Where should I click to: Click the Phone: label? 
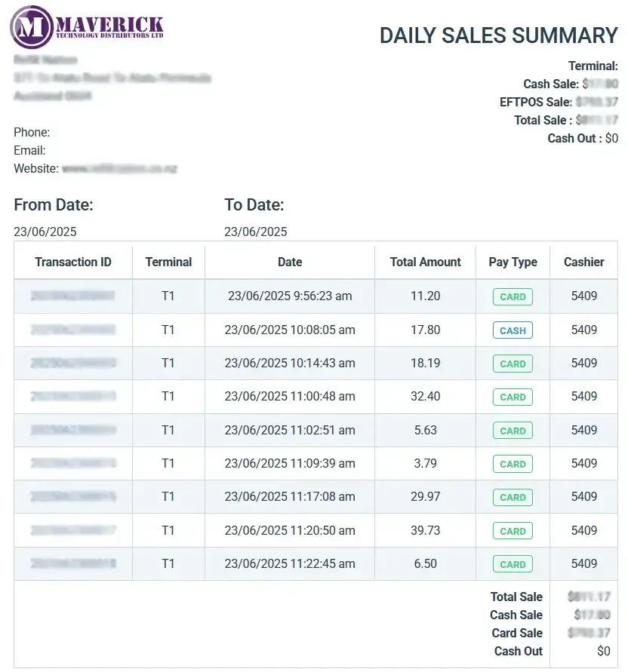click(32, 133)
